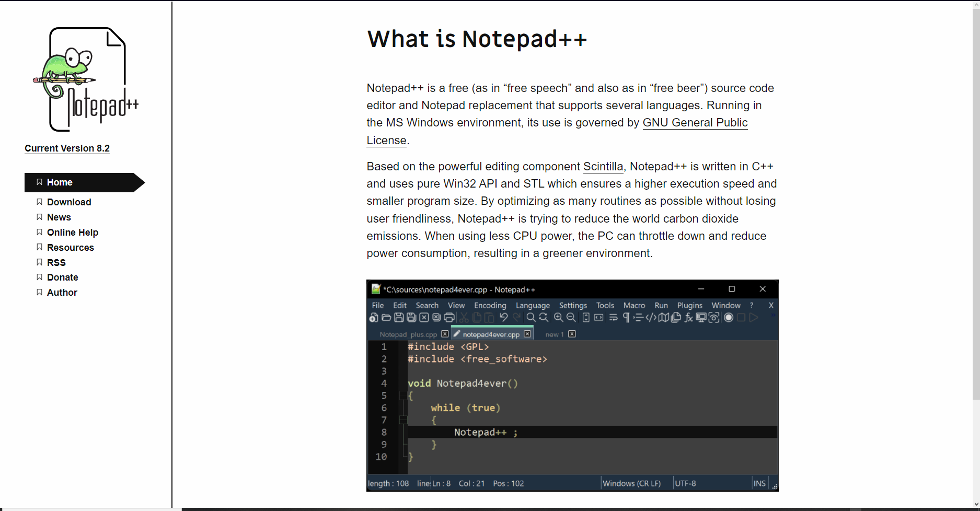Click the Notepad++ title bar app icon
Viewport: 980px width, 511px height.
[x=376, y=289]
